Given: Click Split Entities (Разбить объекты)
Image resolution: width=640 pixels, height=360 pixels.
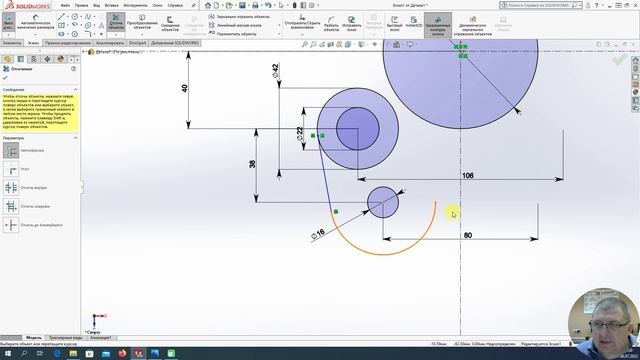Looking at the screenshot, I should 331,24.
